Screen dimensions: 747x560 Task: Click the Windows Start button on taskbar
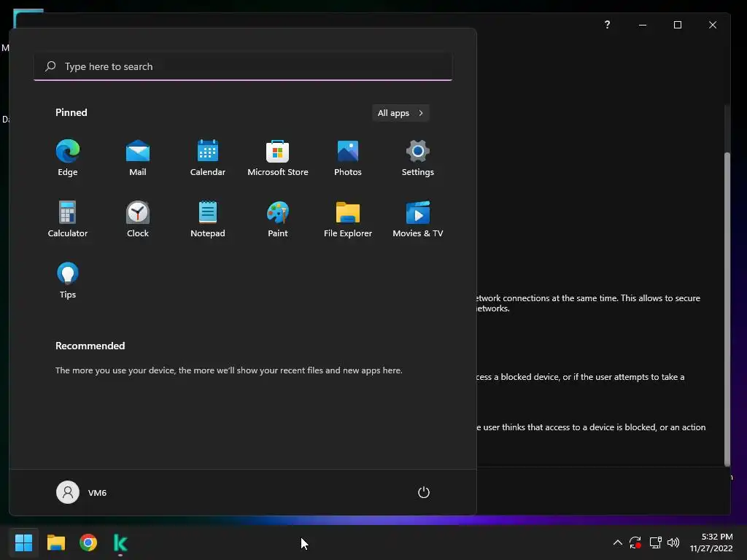coord(23,542)
